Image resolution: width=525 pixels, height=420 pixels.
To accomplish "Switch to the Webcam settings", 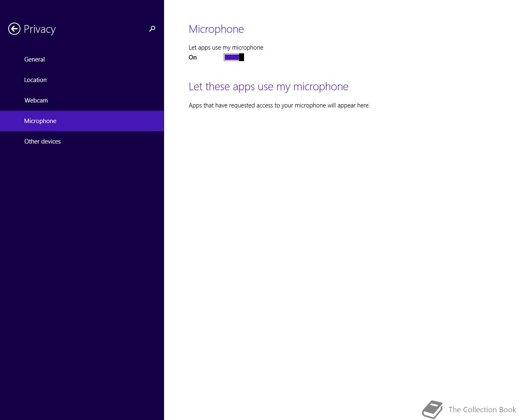I will 82,100.
